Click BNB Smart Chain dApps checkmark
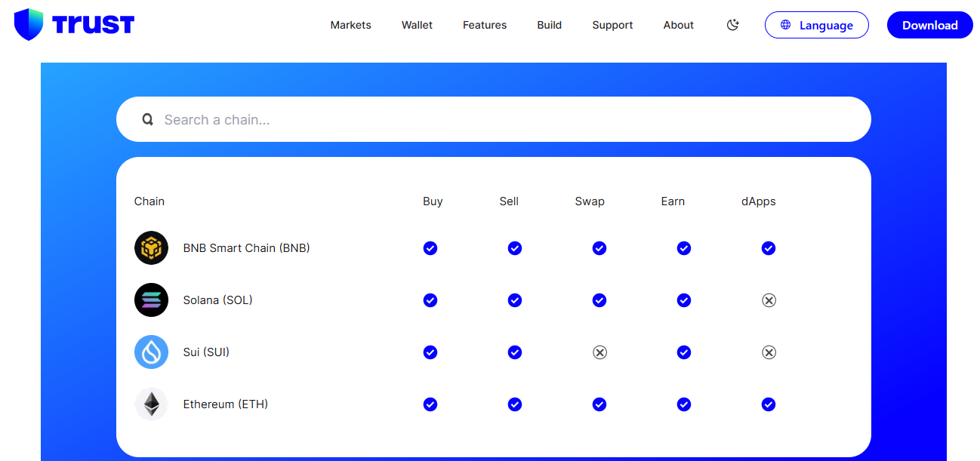980x461 pixels. [x=769, y=248]
